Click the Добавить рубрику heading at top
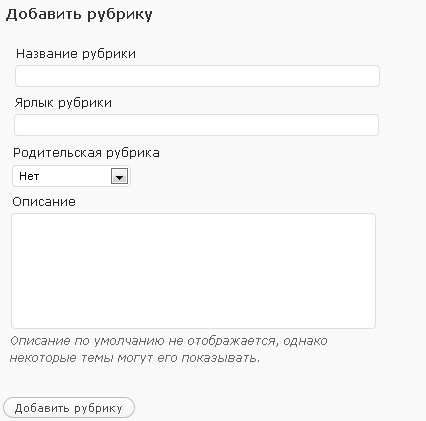Screen dimensions: 426x421 [x=79, y=14]
